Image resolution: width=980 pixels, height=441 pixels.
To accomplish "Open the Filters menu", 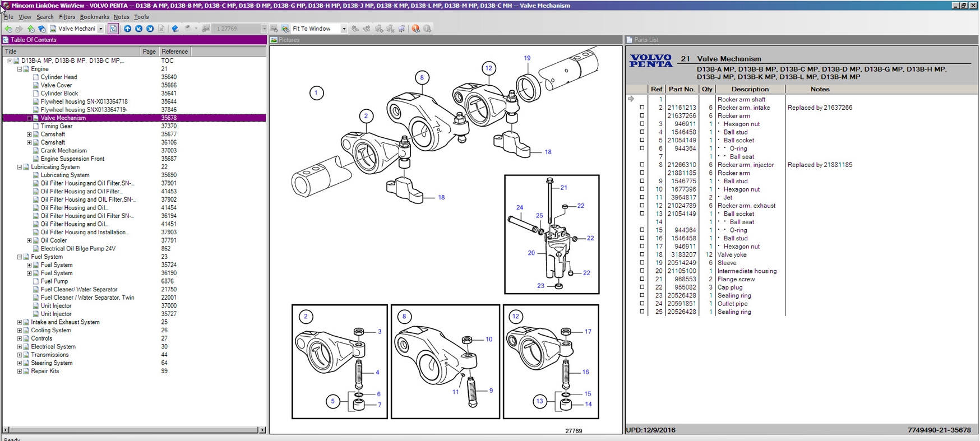I will [67, 17].
